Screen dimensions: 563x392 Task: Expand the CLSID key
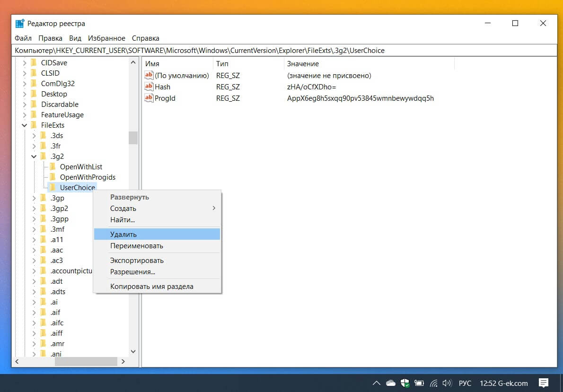tap(25, 73)
